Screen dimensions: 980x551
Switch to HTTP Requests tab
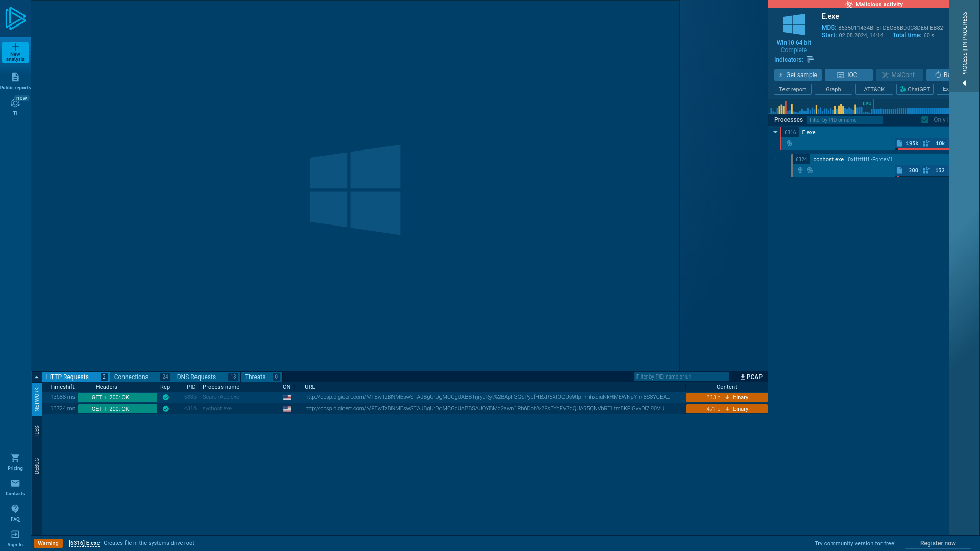(x=76, y=377)
